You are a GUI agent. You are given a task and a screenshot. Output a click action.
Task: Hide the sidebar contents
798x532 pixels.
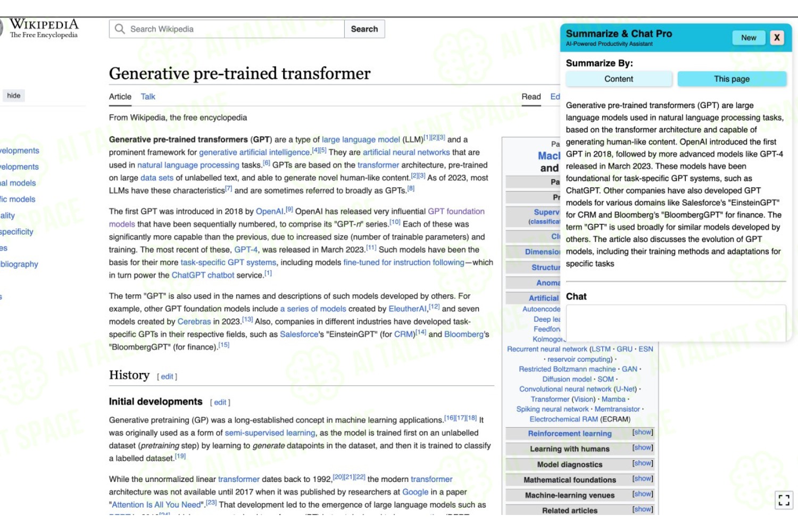click(14, 96)
